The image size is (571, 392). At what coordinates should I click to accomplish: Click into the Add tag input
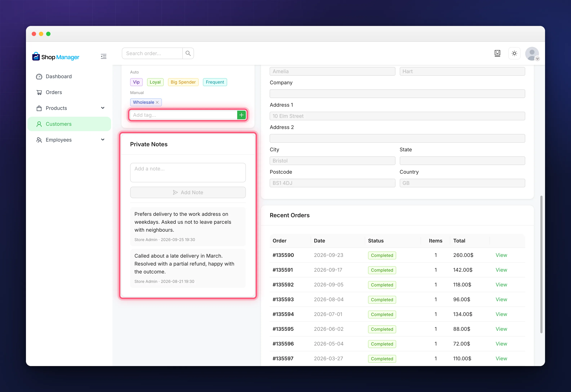183,115
